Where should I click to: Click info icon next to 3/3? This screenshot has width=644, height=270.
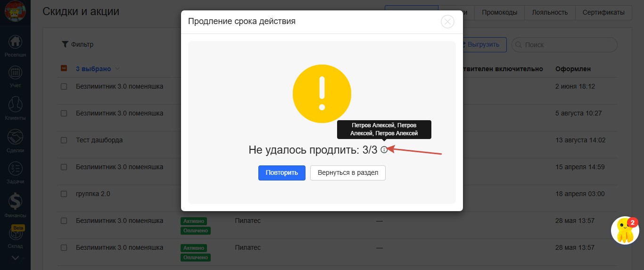click(x=384, y=150)
